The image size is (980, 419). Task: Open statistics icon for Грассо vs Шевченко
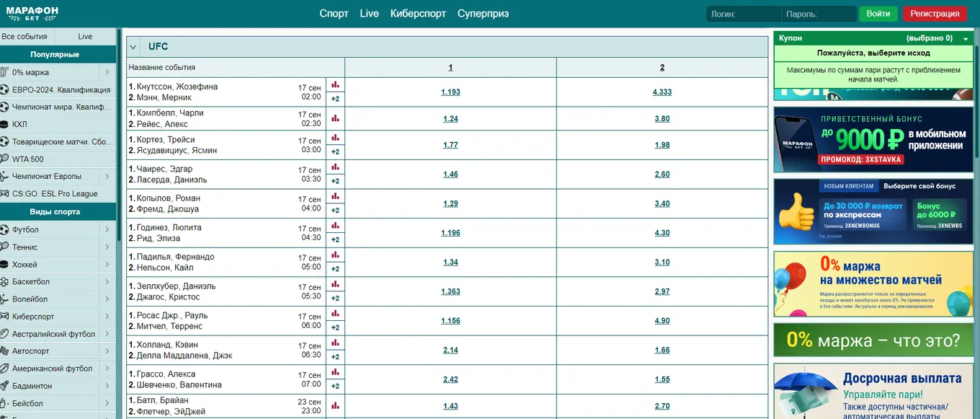click(335, 372)
